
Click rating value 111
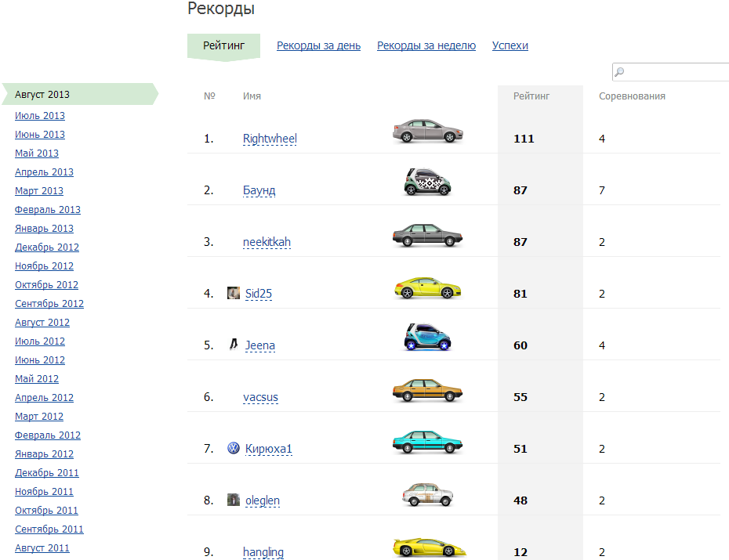[x=524, y=139]
